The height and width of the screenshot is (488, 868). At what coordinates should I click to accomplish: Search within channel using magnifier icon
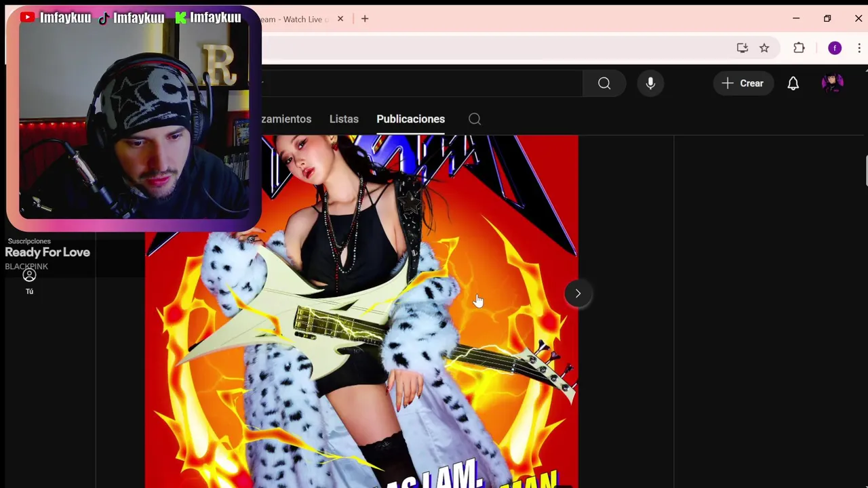pos(475,119)
